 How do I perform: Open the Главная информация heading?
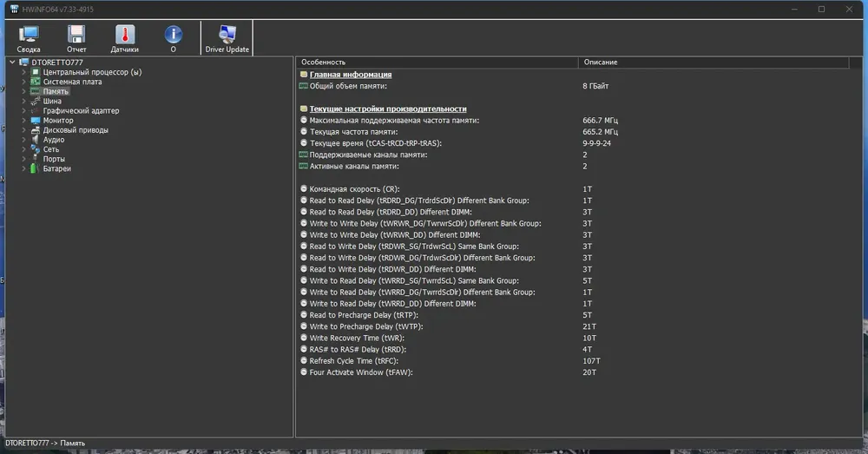coord(351,74)
